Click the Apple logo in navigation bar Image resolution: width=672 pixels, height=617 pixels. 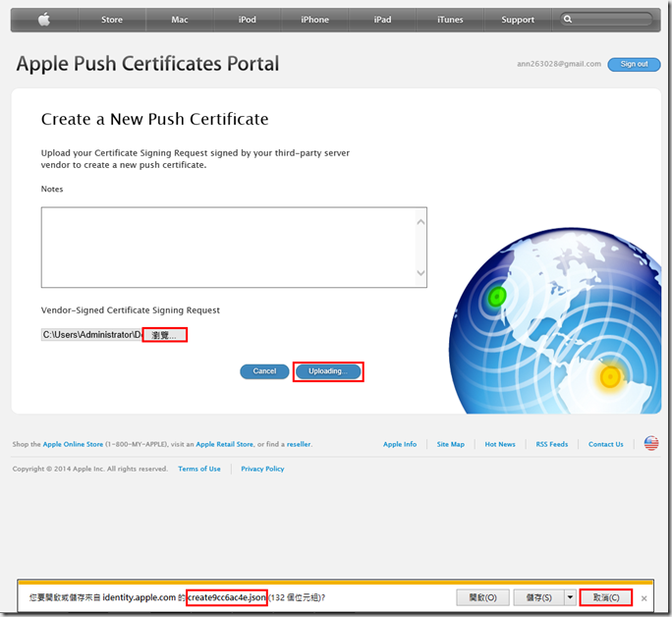pos(43,19)
